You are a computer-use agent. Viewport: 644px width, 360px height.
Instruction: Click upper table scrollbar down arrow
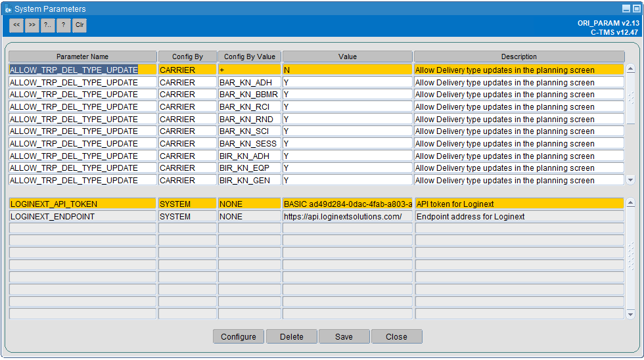coord(630,180)
